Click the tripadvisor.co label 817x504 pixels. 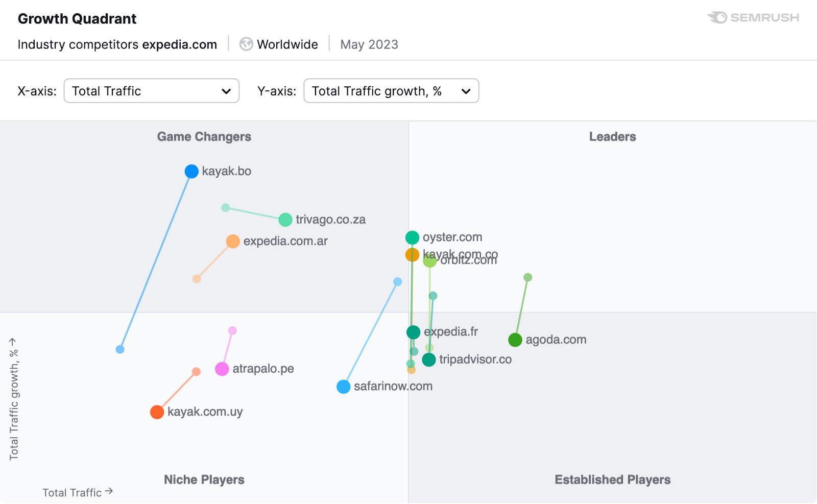click(x=475, y=359)
